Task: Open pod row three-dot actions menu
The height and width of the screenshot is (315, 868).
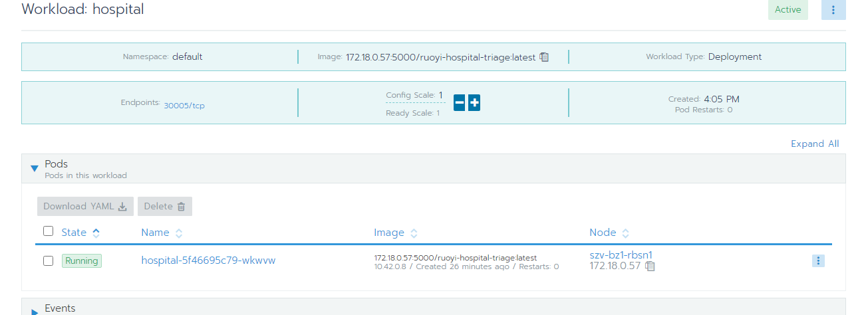Action: pos(818,261)
